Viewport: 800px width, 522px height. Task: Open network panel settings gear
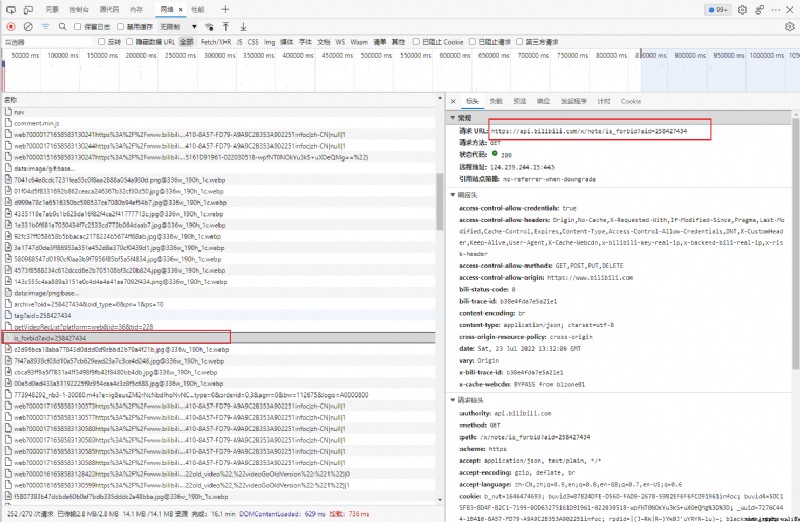coord(789,27)
